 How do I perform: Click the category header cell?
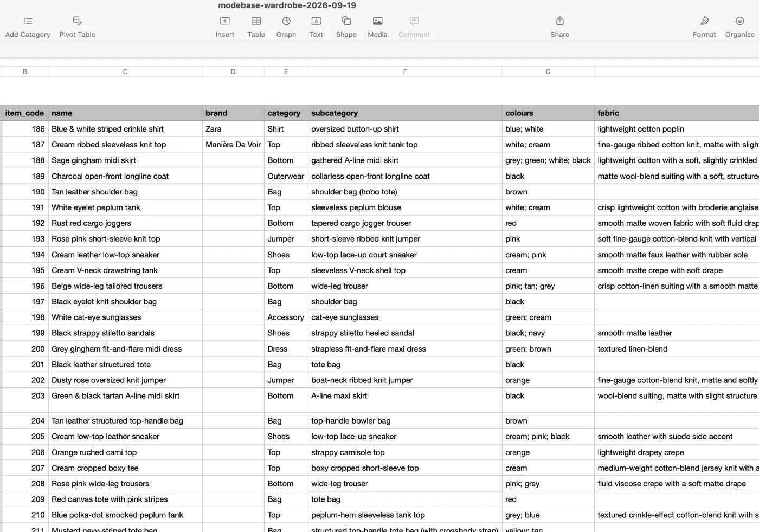coord(286,113)
